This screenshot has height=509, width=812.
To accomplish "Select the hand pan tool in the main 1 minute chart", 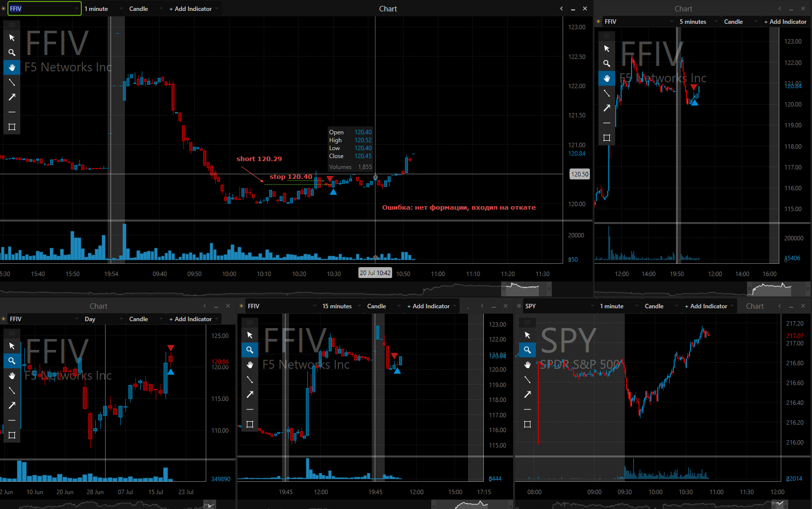I will pyautogui.click(x=12, y=67).
